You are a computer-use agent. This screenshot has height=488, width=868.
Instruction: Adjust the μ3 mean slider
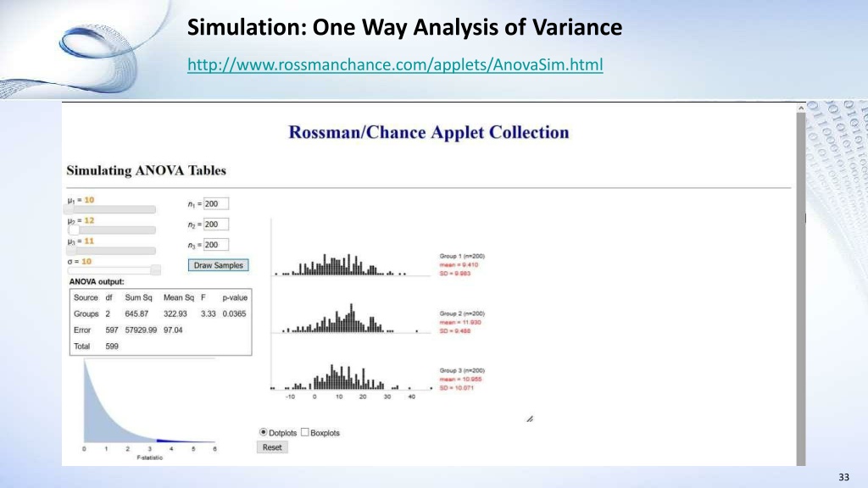tap(111, 251)
